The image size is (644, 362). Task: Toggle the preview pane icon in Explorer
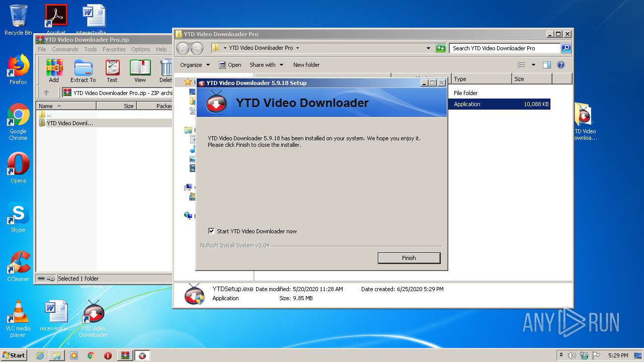tap(547, 65)
